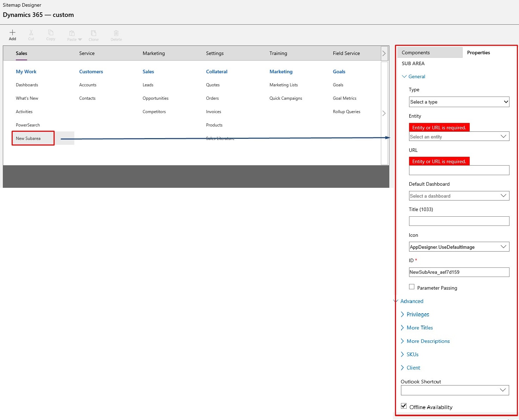Viewport: 519px width, 420px height.
Task: Click right arrow beside Rollup Queries
Action: [x=384, y=113]
